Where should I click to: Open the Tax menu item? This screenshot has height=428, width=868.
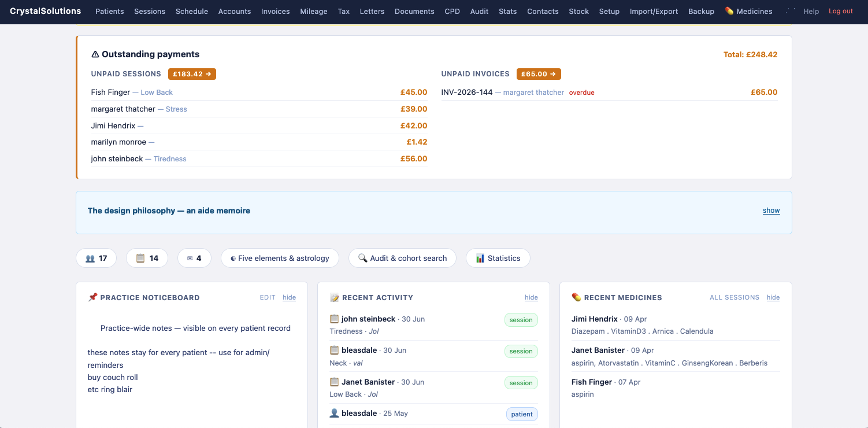tap(344, 11)
